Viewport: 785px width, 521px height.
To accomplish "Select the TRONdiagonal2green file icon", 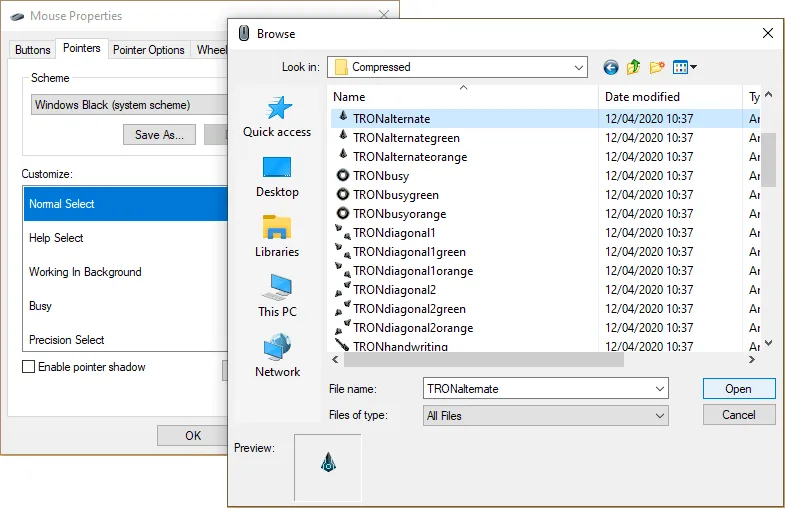I will pos(343,308).
